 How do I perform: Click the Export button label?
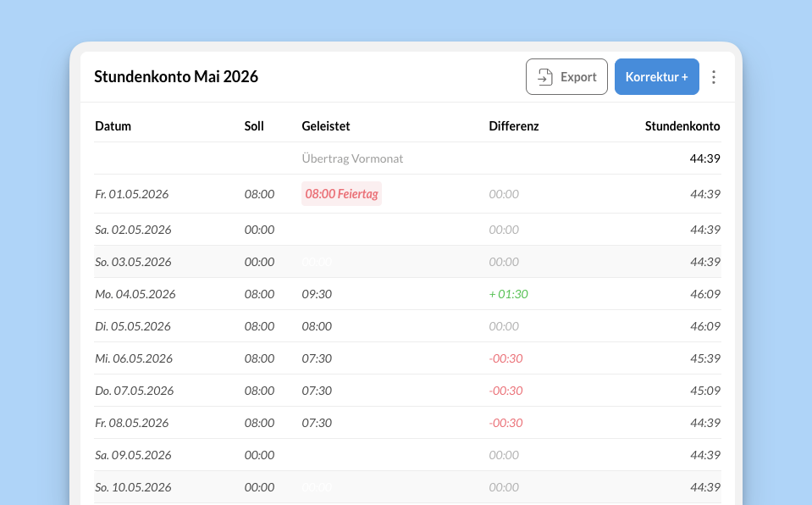click(x=578, y=77)
